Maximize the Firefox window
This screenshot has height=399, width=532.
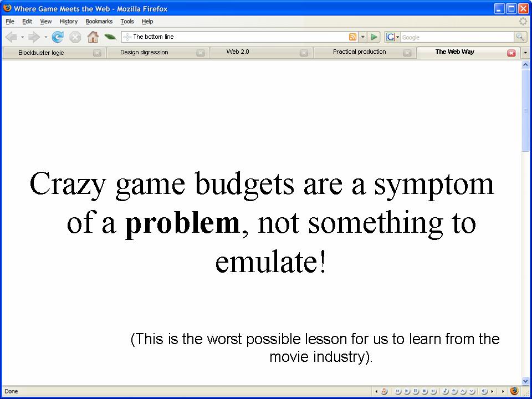(511, 8)
